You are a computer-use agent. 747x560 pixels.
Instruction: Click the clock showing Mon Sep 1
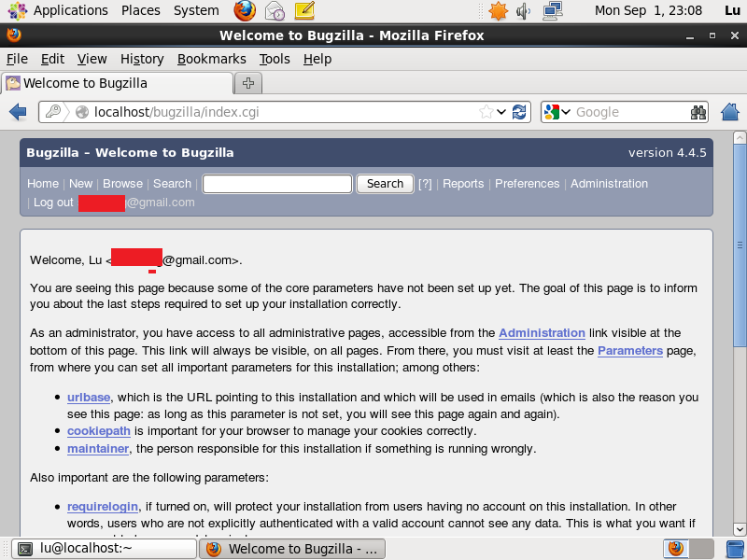648,10
